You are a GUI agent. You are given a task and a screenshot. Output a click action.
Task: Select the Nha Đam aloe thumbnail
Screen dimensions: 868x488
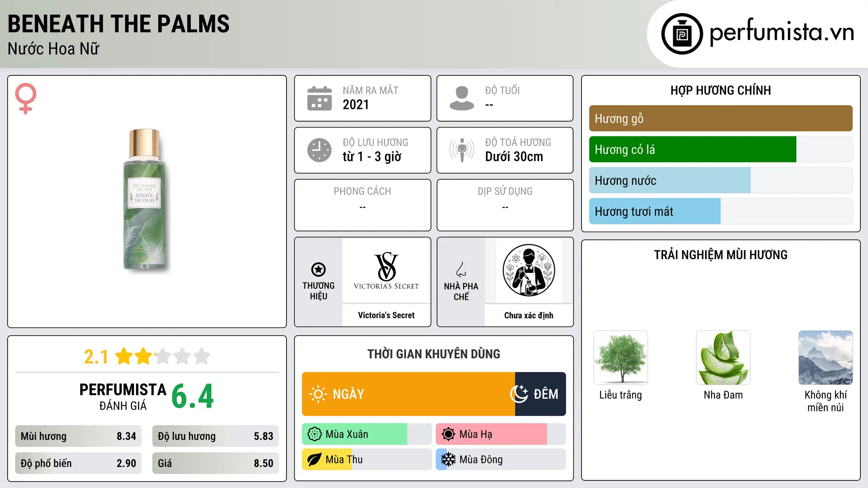point(723,358)
